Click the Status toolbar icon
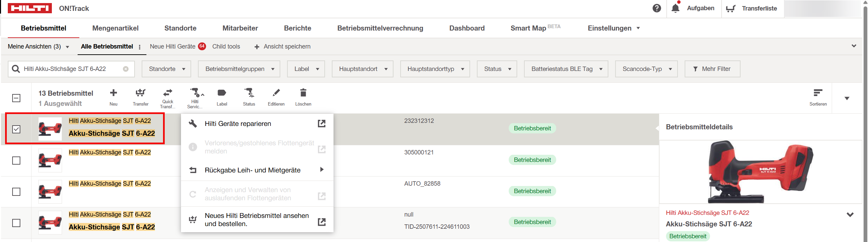This screenshot has width=868, height=242. tap(249, 93)
